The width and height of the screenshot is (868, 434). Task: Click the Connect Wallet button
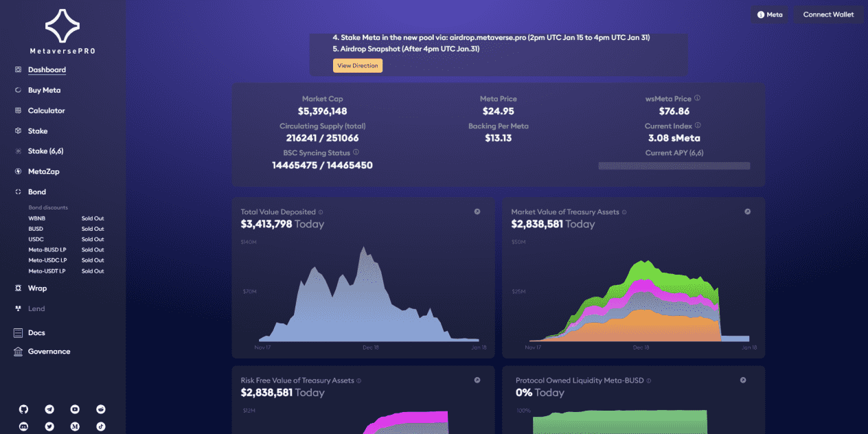pos(829,14)
